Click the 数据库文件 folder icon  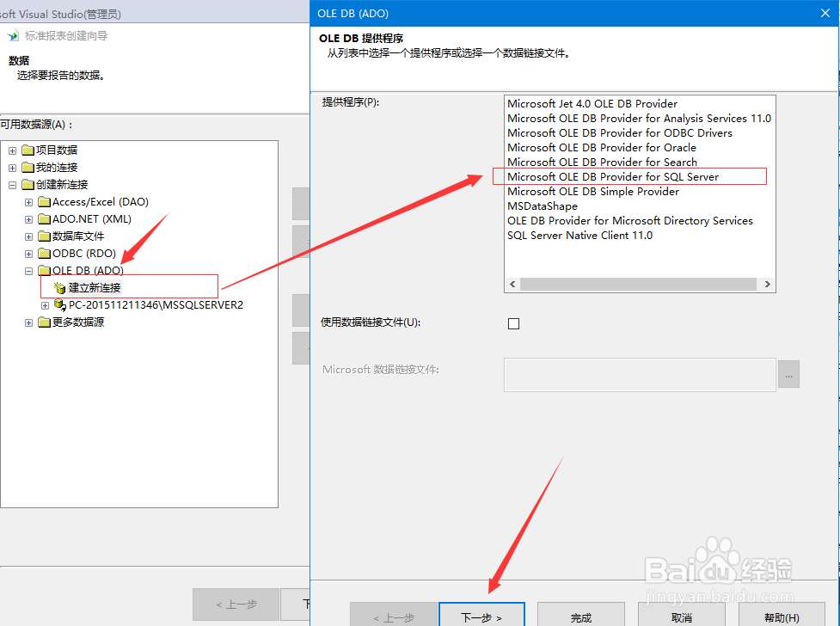pos(46,236)
